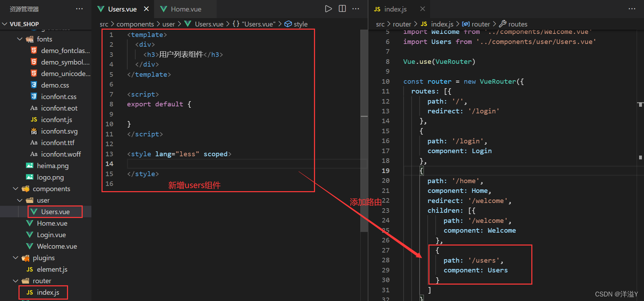The image size is (644, 301).
Task: Close the index.js tab
Action: [x=422, y=9]
